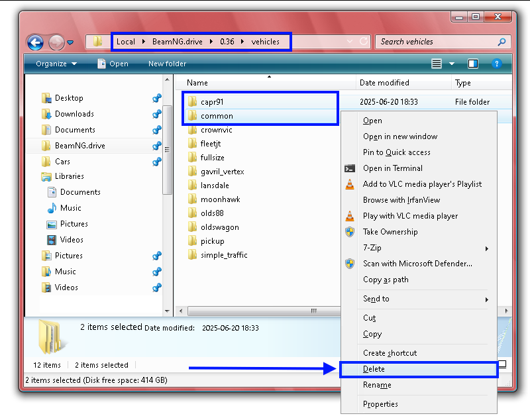Expand arrow after Local in address bar
Viewport: 530px width, 420px height.
tap(144, 42)
